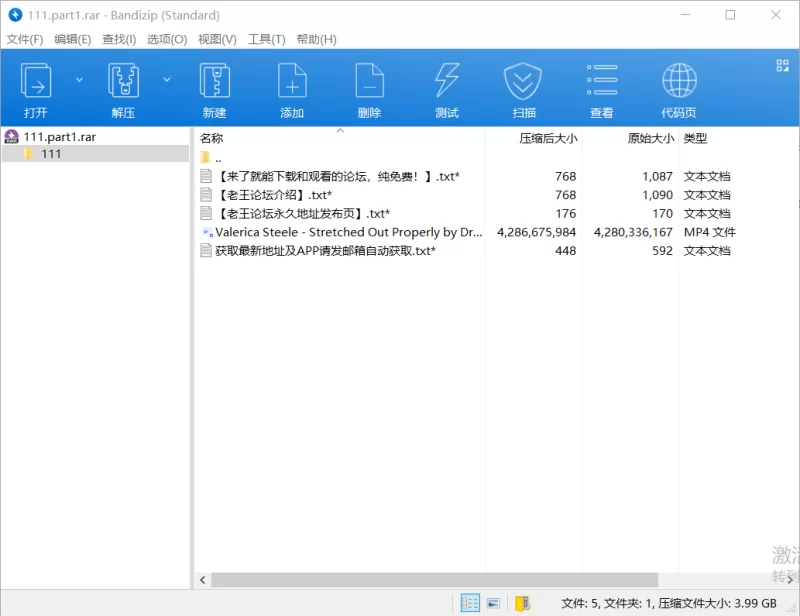The width and height of the screenshot is (800, 616).
Task: Open the 帮助(H) menu
Action: click(316, 39)
